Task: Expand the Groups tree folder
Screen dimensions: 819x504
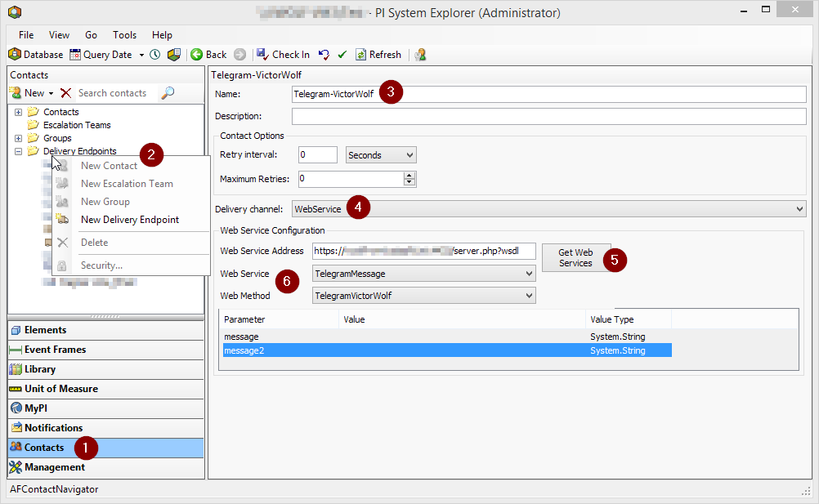Action: click(18, 138)
